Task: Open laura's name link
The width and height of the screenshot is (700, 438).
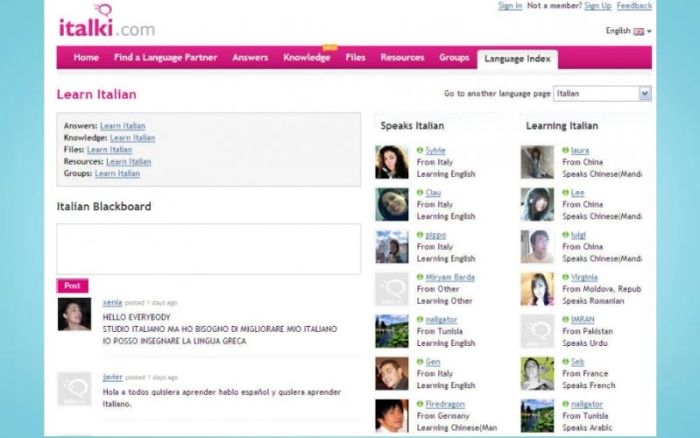Action: [x=580, y=150]
